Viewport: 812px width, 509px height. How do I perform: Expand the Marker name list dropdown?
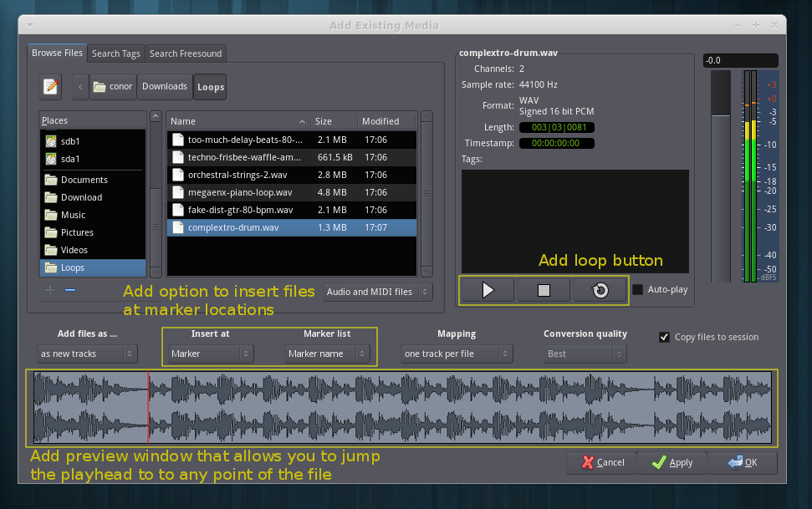tap(327, 354)
